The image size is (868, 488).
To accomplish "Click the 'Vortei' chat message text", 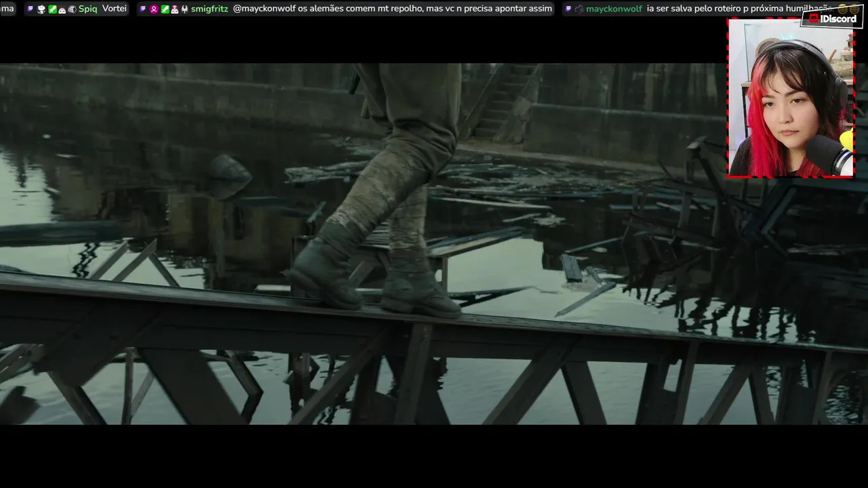I will 115,9.
